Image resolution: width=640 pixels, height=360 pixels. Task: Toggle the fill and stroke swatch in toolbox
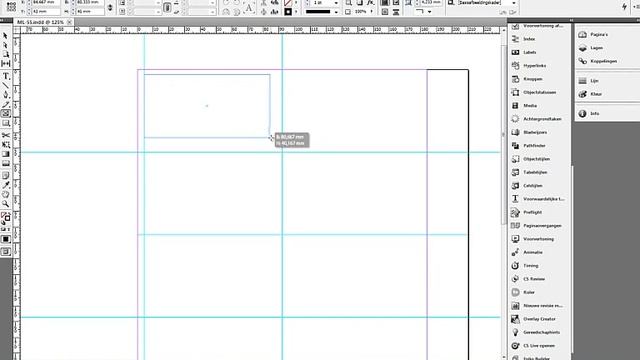coord(5,216)
